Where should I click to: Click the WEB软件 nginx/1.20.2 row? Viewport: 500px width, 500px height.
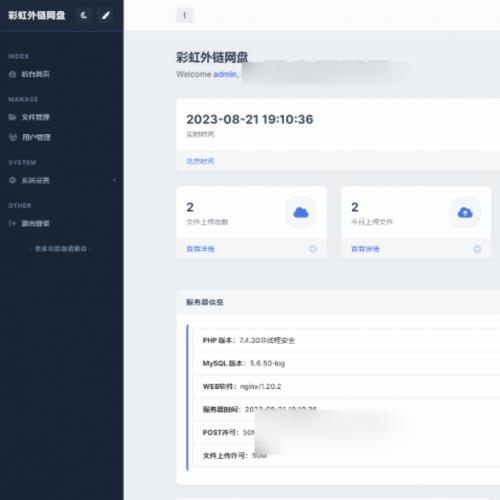pos(346,386)
